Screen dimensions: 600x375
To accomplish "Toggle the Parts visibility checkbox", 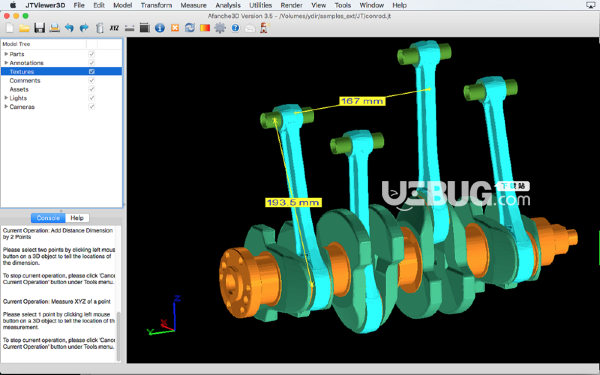I will coord(91,54).
